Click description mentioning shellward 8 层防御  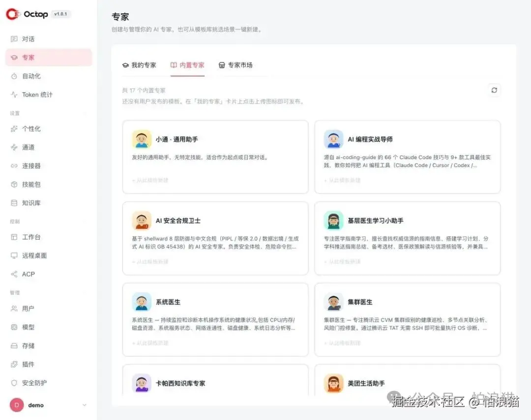[x=215, y=243]
